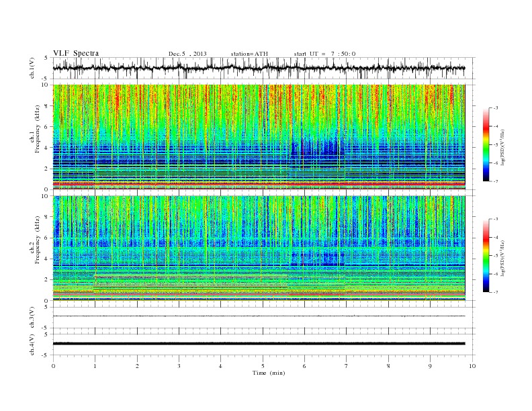Click the "station=ATH" header text
Screen dimensions: 532x411
(x=249, y=54)
